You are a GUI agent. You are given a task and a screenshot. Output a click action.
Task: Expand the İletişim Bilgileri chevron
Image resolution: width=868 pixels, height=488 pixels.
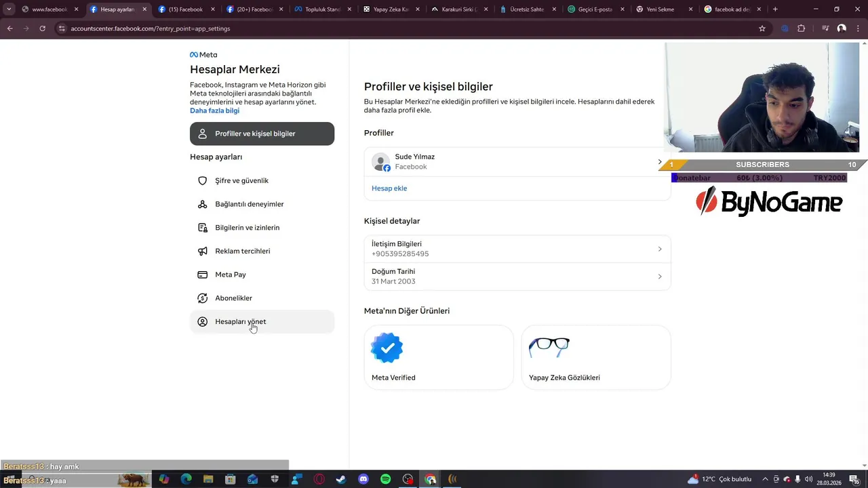click(x=660, y=249)
